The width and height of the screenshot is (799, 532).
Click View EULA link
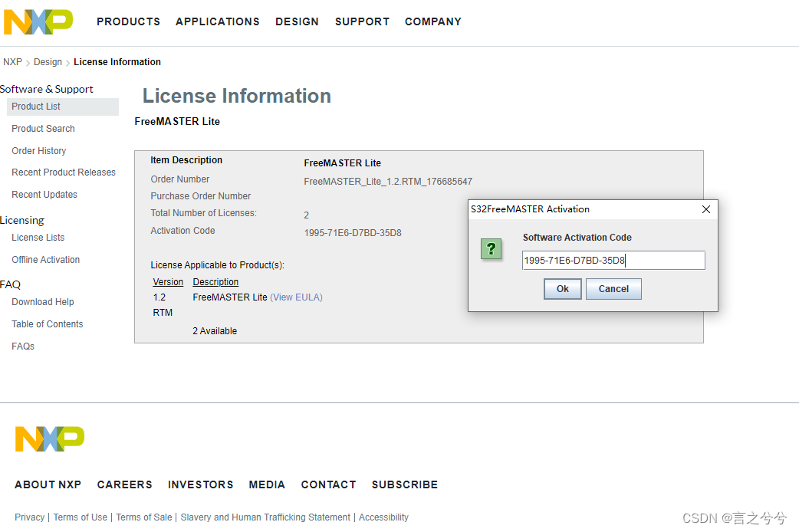pos(296,297)
